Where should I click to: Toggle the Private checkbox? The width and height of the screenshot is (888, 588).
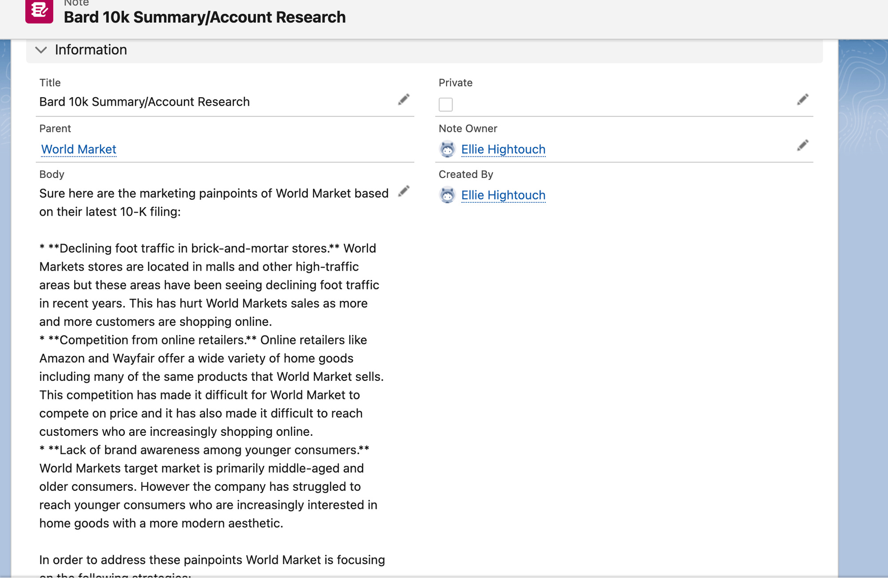445,105
